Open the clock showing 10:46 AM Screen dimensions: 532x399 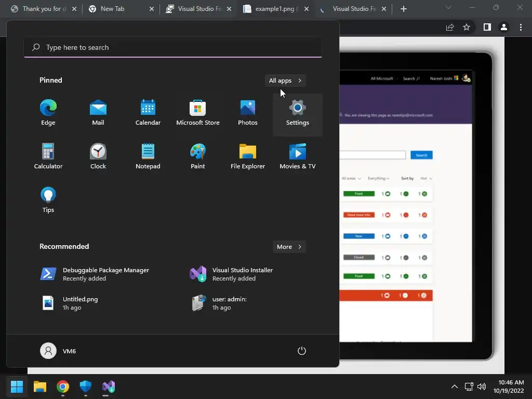(x=509, y=387)
